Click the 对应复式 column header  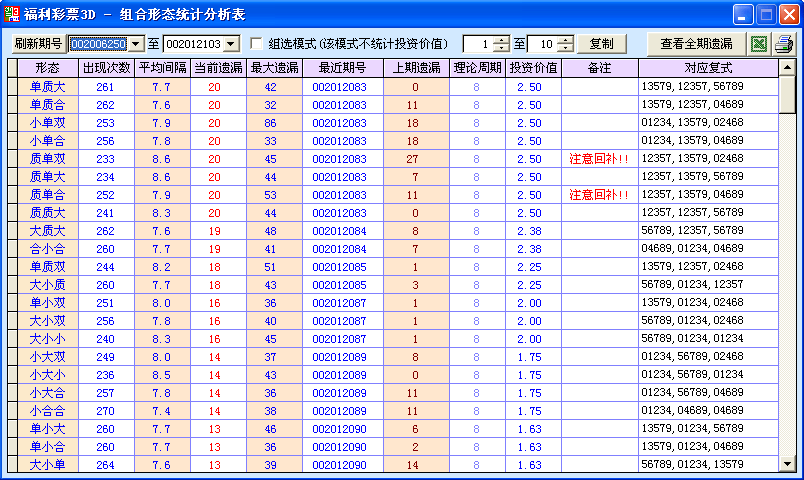(708, 68)
